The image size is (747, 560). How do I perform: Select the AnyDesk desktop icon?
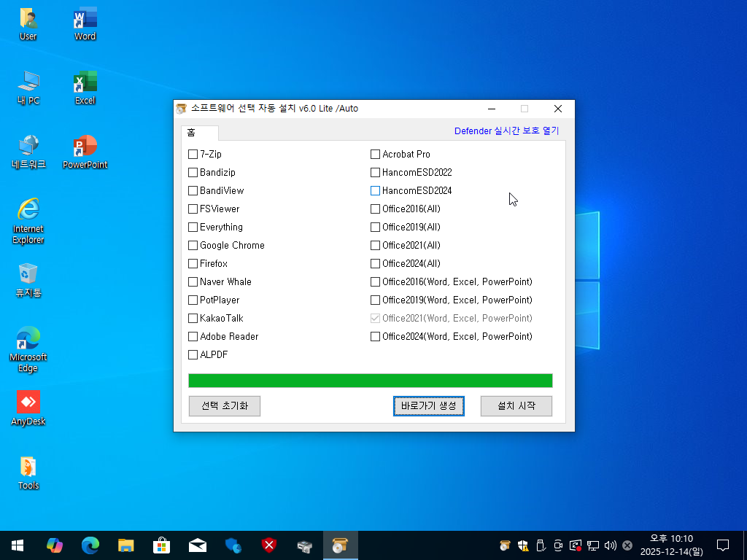coord(28,408)
